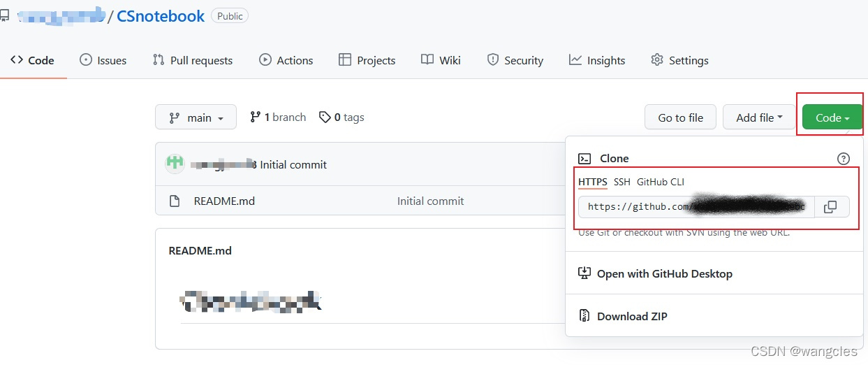The width and height of the screenshot is (868, 365).
Task: Switch to the Pull requests tab
Action: pos(192,60)
